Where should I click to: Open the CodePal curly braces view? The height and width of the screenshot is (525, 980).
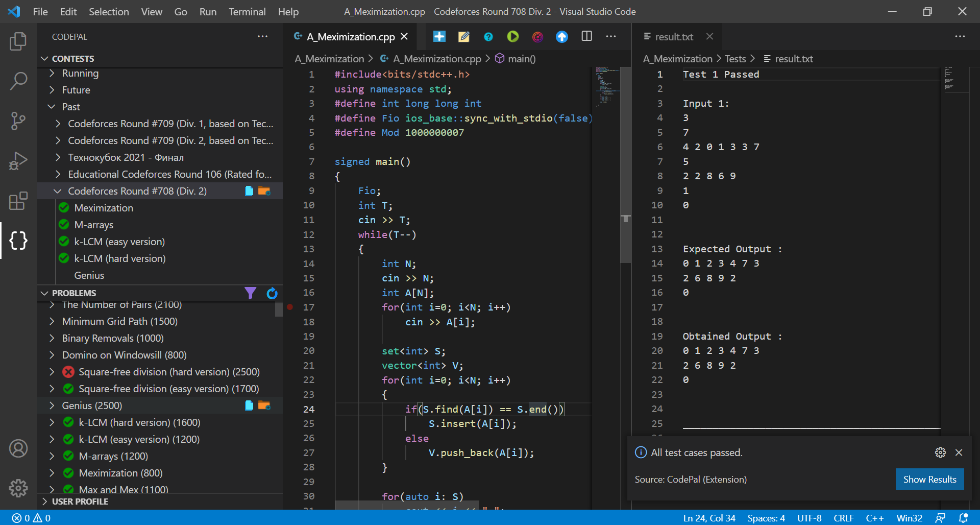(18, 241)
